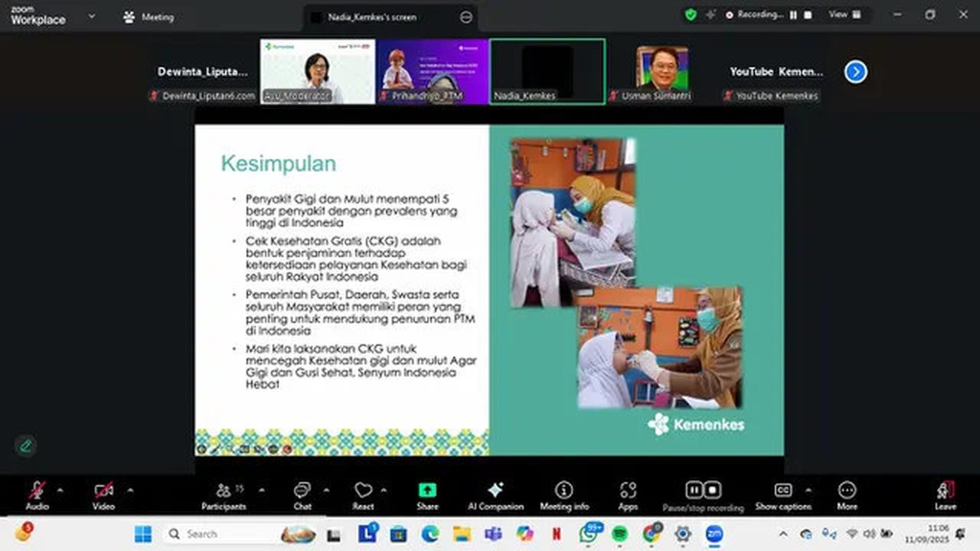Click the Kemenkes logo on slide

click(695, 424)
